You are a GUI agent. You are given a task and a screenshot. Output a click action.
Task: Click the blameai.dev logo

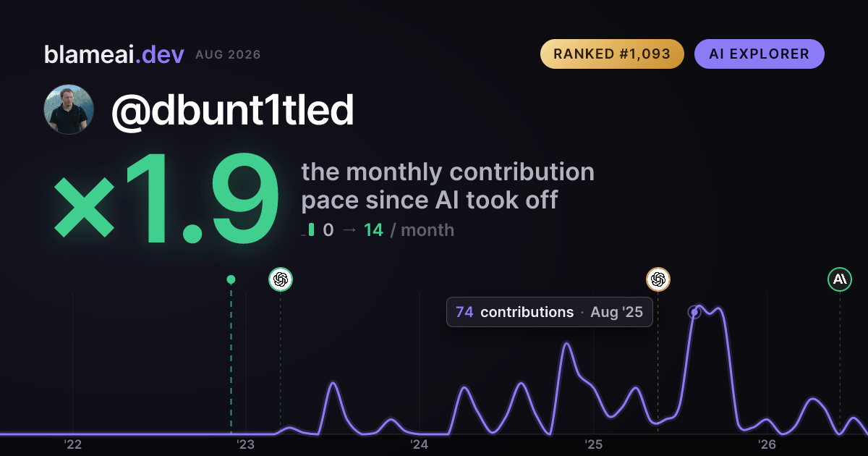[114, 54]
